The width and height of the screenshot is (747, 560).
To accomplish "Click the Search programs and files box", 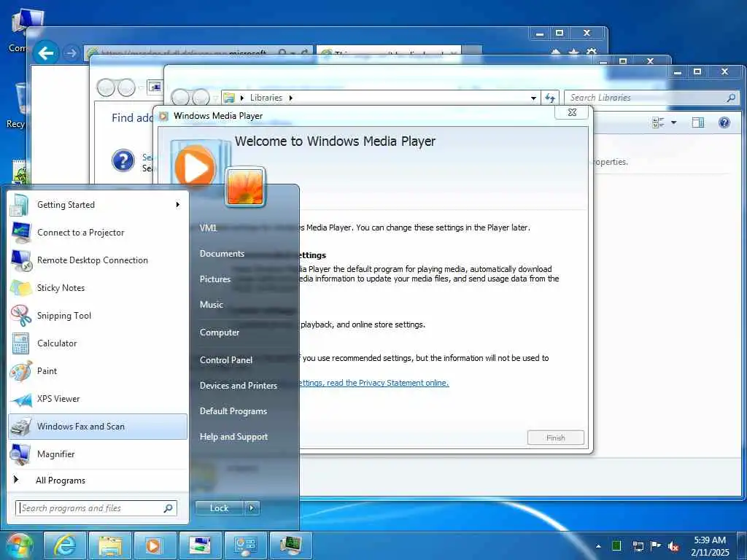I will coord(96,508).
